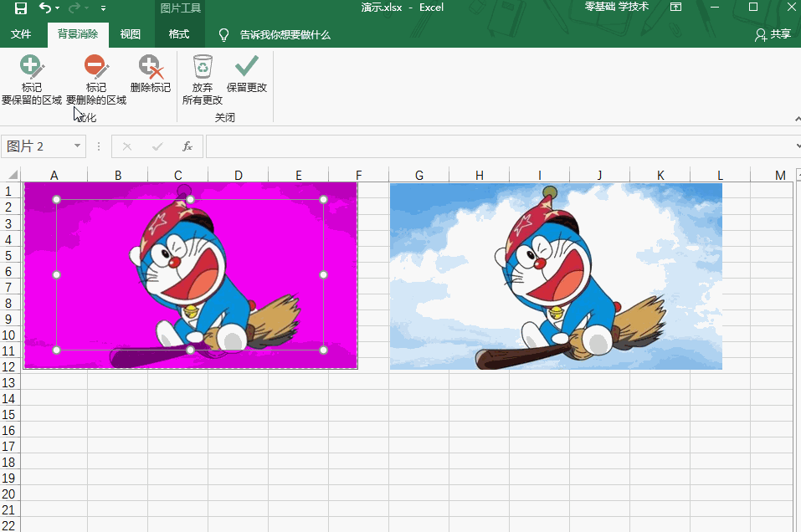Click inside the formula bar field
Image resolution: width=801 pixels, height=532 pixels.
tap(500, 146)
